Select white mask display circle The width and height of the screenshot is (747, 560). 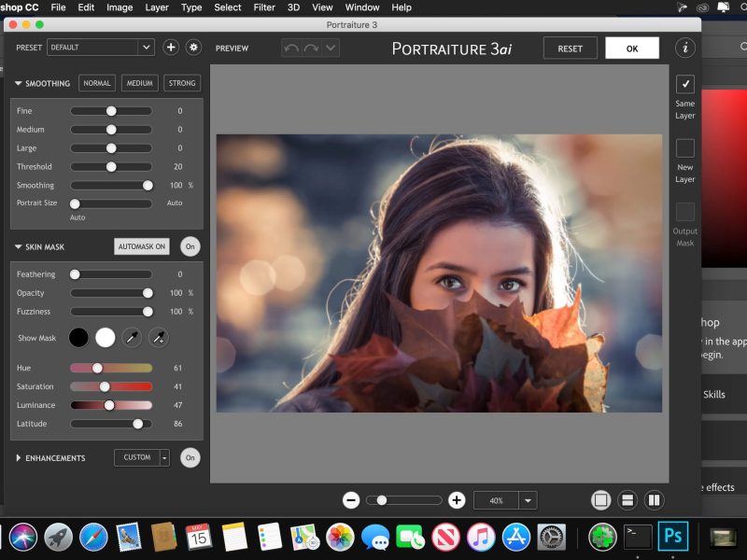click(x=106, y=338)
